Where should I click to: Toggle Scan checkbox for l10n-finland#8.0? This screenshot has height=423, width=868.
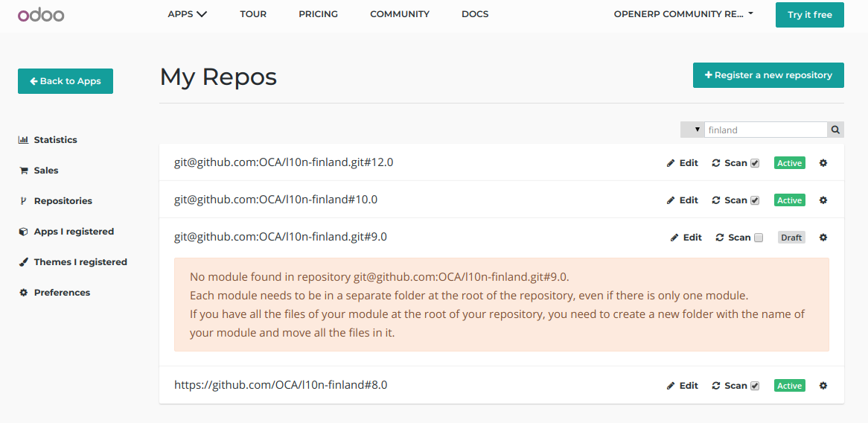pos(755,386)
